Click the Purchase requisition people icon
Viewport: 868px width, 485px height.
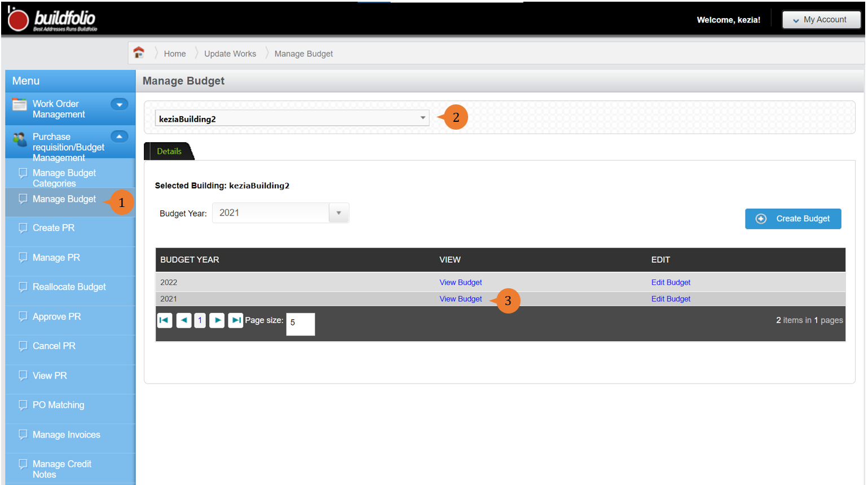[20, 138]
